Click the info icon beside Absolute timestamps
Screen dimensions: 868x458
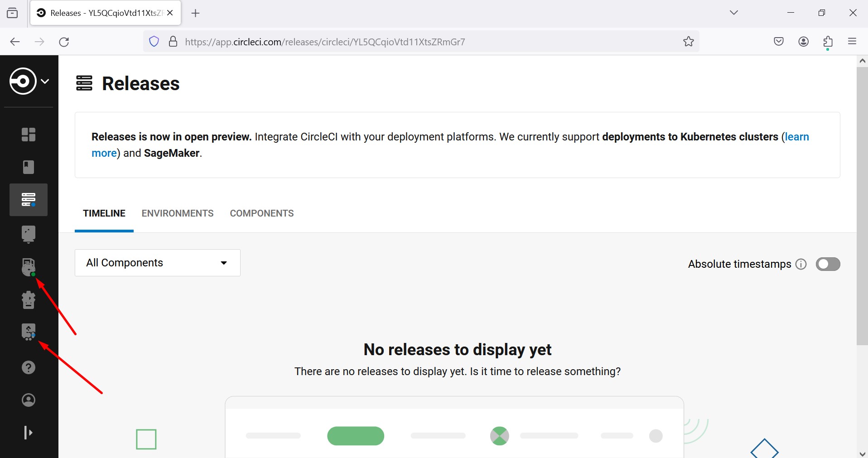[x=801, y=264]
